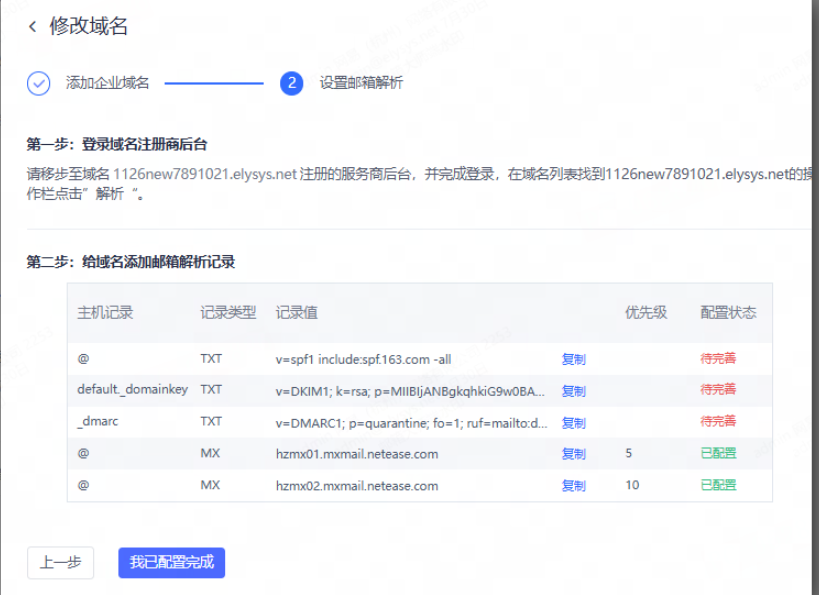
Task: Select hzmx02.mxmail.netease.com text
Action: pos(357,486)
